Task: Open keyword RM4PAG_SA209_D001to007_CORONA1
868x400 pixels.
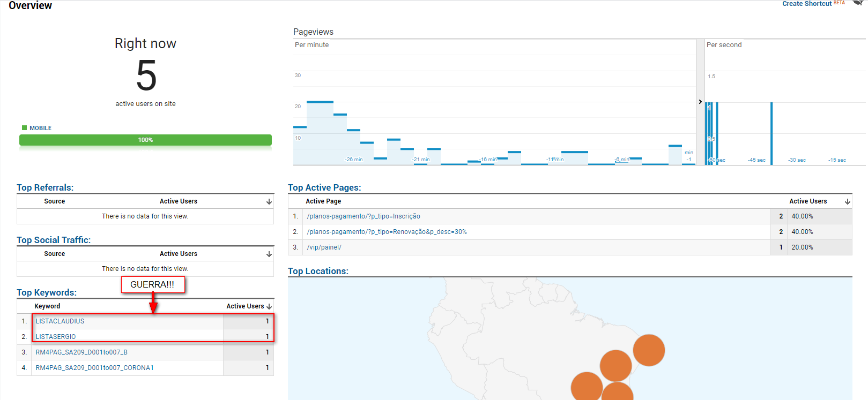Action: pyautogui.click(x=95, y=368)
